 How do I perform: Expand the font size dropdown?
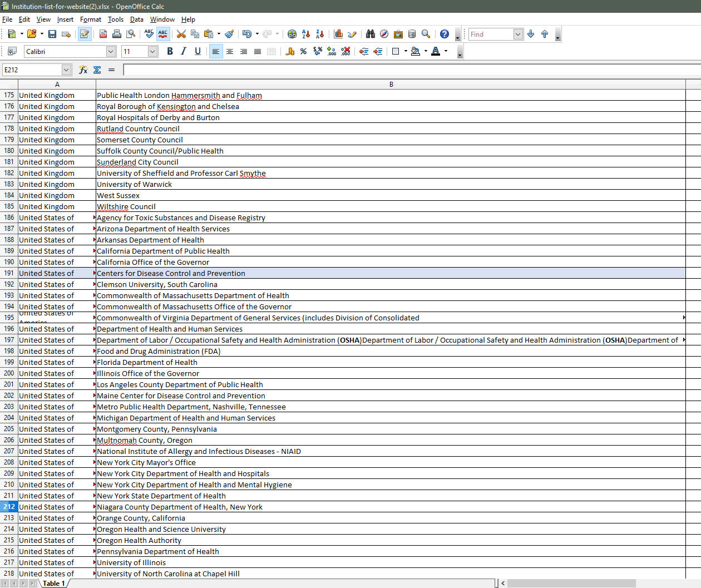point(152,51)
